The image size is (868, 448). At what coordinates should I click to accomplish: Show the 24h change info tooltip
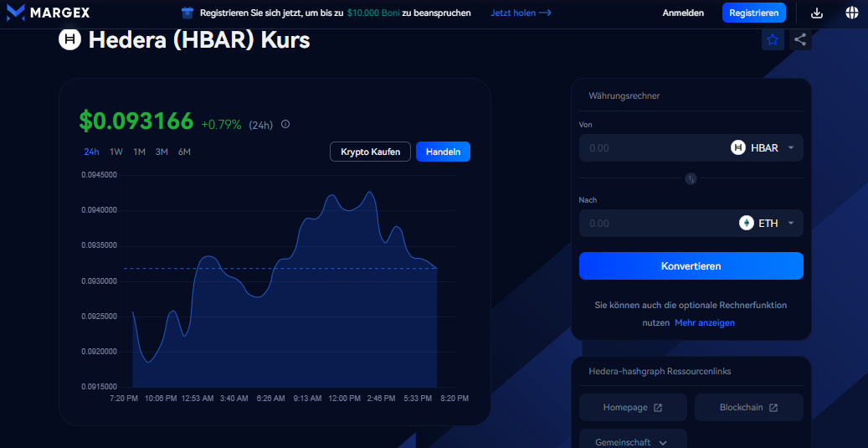[x=285, y=124]
